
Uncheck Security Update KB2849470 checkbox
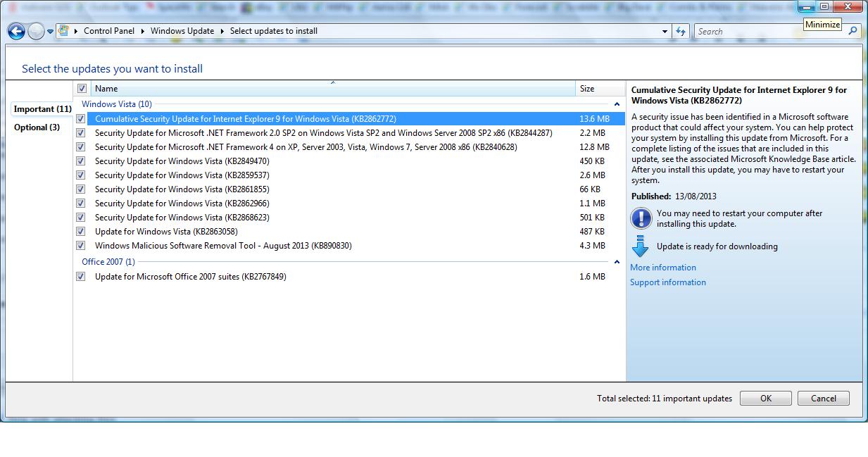point(80,161)
